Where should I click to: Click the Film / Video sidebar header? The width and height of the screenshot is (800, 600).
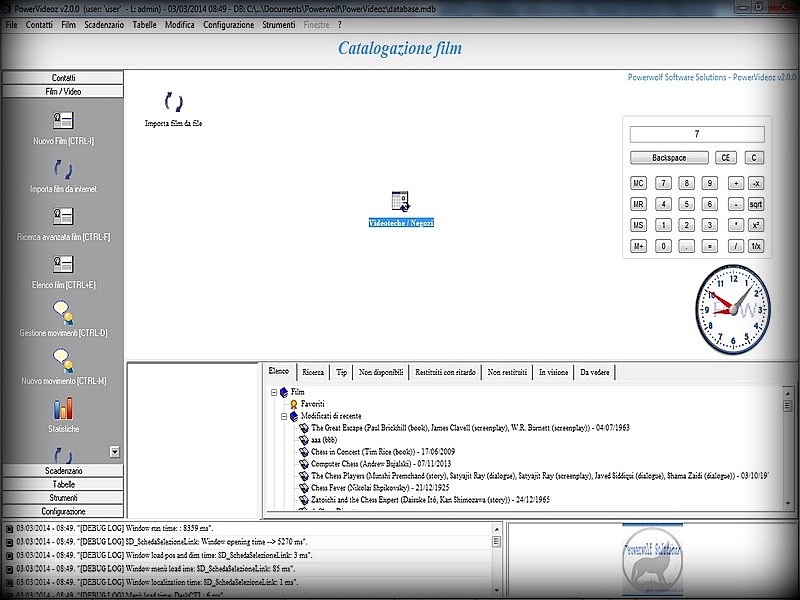tap(63, 91)
